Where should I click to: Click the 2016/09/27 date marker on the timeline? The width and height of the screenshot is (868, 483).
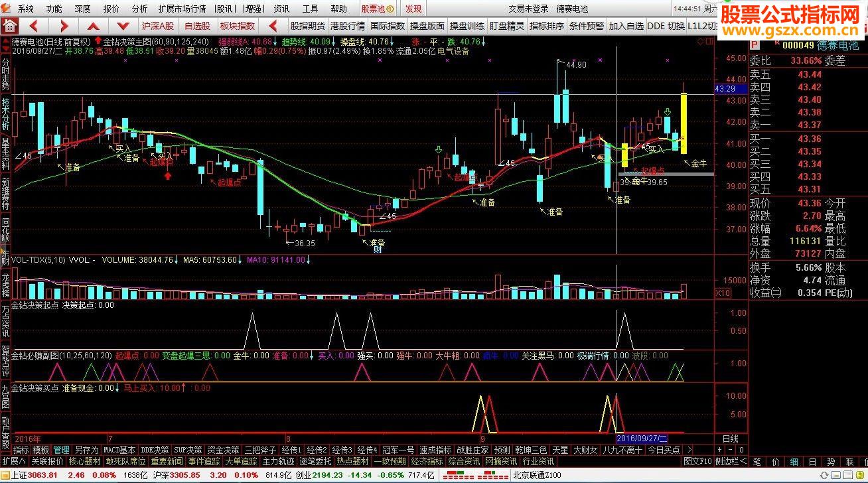pos(642,439)
